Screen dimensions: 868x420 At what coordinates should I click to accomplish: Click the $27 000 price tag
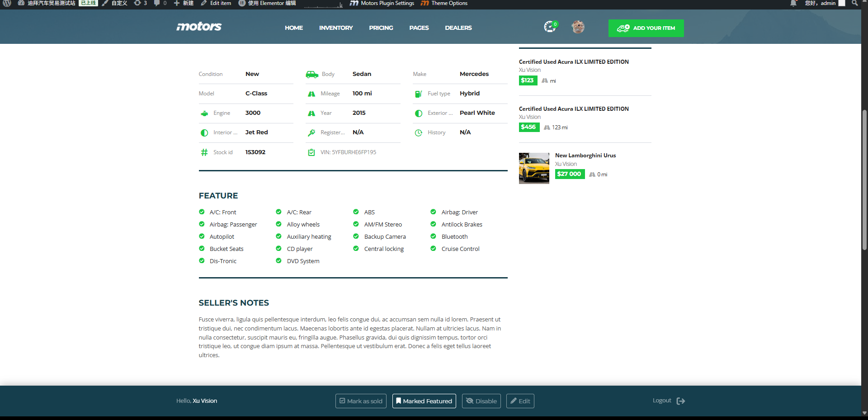[x=570, y=174]
